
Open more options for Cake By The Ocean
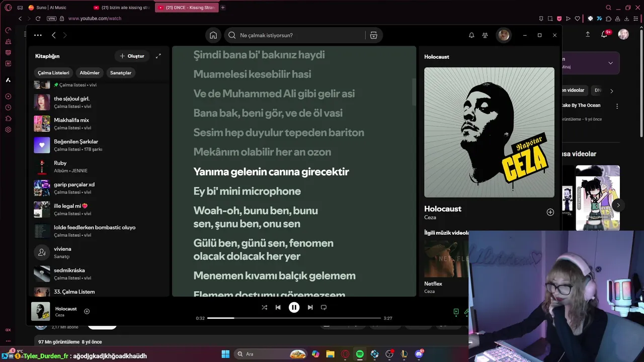tap(617, 106)
